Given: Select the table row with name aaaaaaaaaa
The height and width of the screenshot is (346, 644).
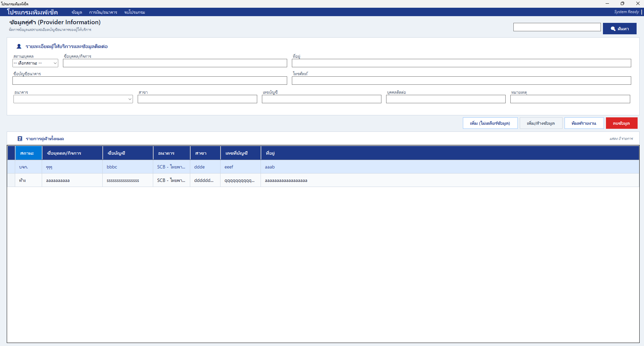Looking at the screenshot, I should pyautogui.click(x=323, y=180).
